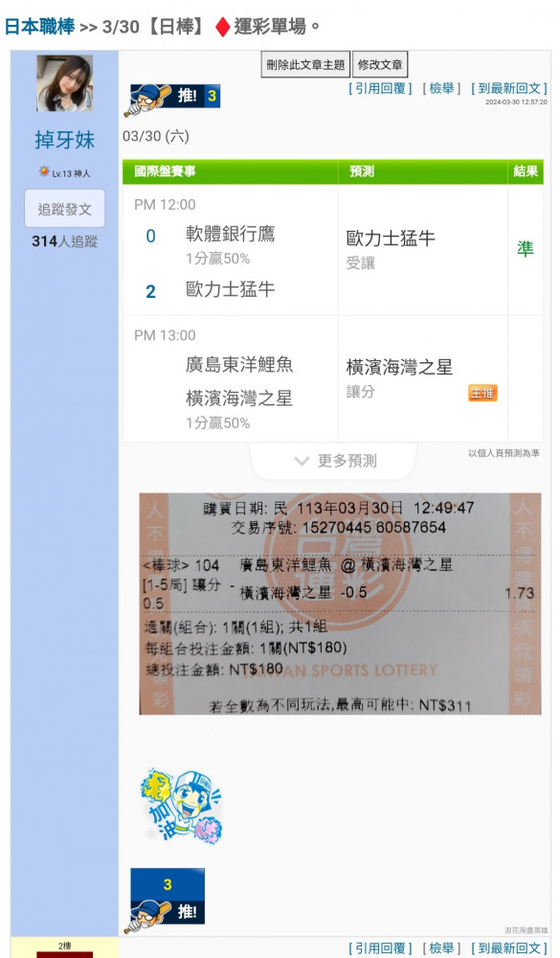Screen dimensions: 560x958
Task: Click 引用回覆 link on the 2樓 reply
Action: [380, 948]
